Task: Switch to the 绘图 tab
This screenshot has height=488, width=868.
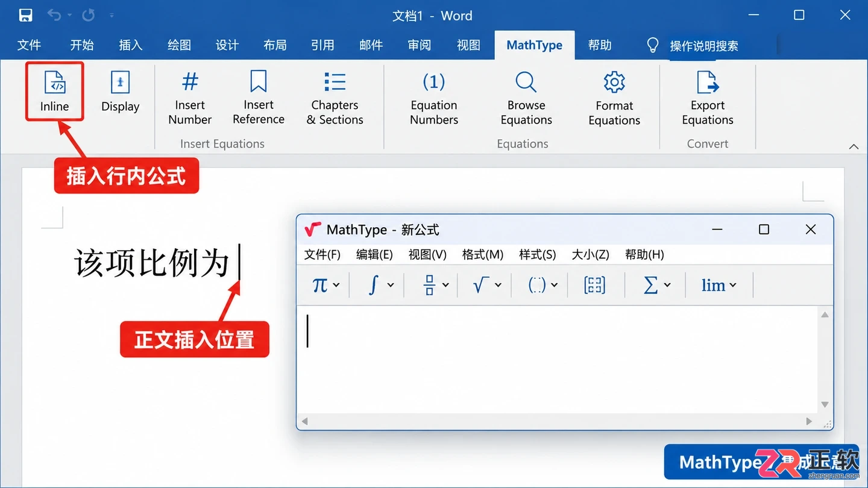Action: [179, 45]
